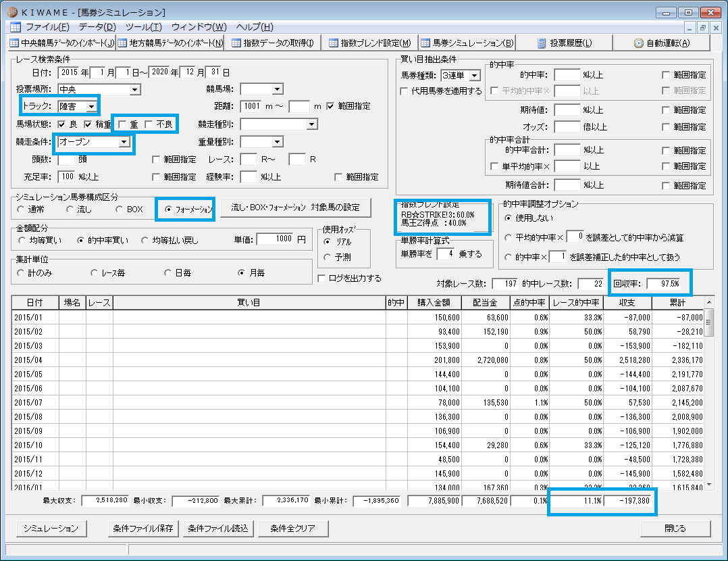The height and width of the screenshot is (561, 728).
Task: Click the 条件全クリア button
Action: point(293,528)
